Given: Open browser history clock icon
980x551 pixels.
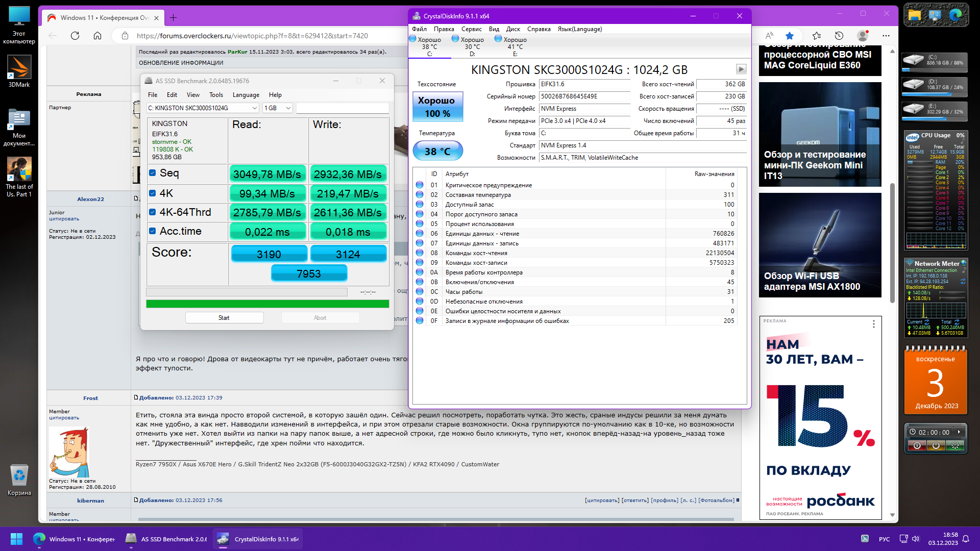Looking at the screenshot, I should [839, 36].
